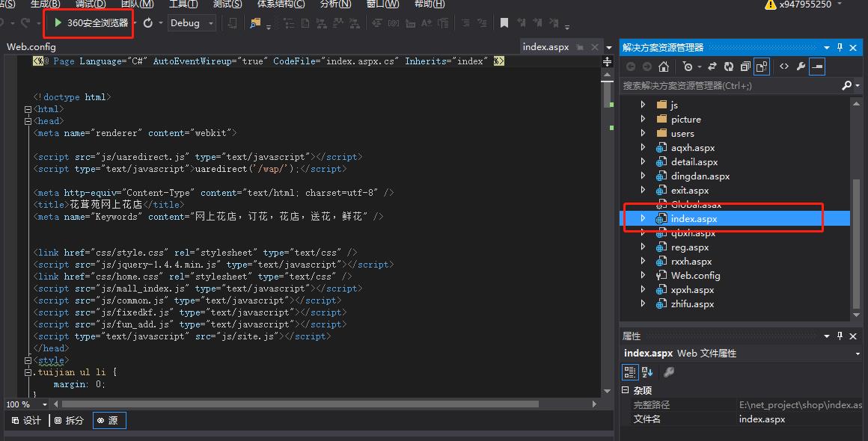
Task: Select dingdan.aspx in Solution Explorer
Action: point(700,176)
